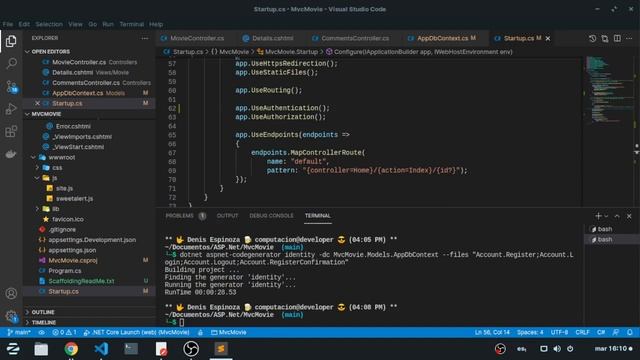
Task: Click the eye watch icon in status bar
Action: click(42, 332)
